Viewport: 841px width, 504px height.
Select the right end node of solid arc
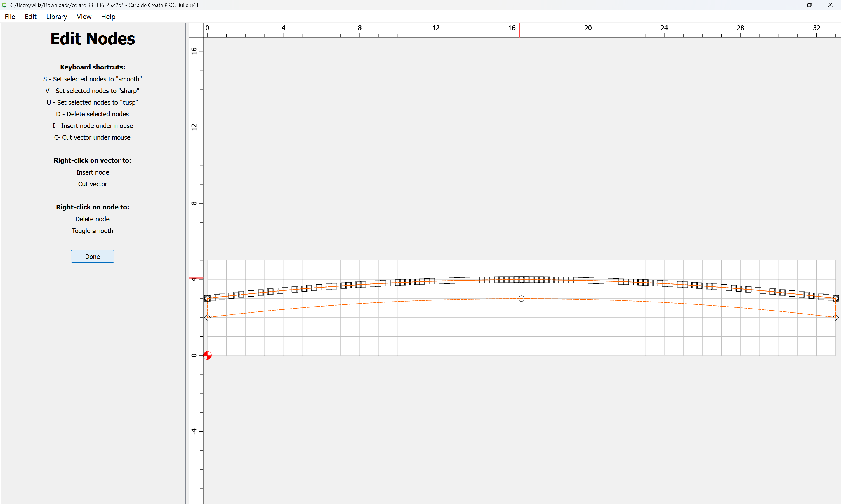tap(835, 299)
